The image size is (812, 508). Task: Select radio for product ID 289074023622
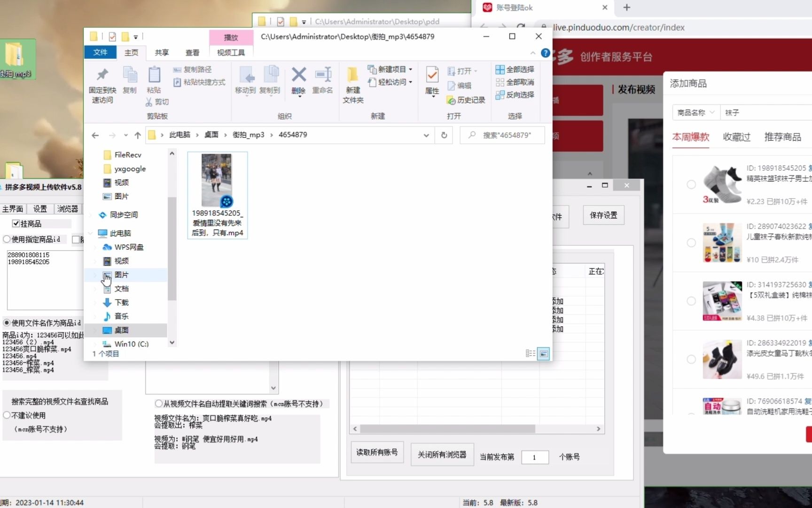point(691,243)
